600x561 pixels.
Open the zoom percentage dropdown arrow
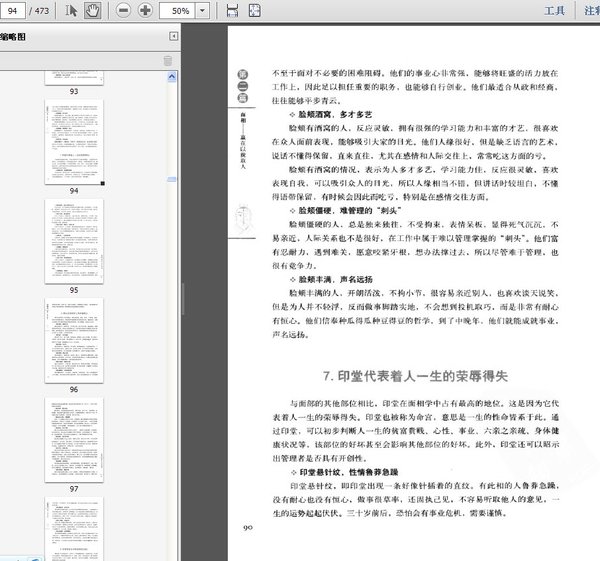[203, 10]
